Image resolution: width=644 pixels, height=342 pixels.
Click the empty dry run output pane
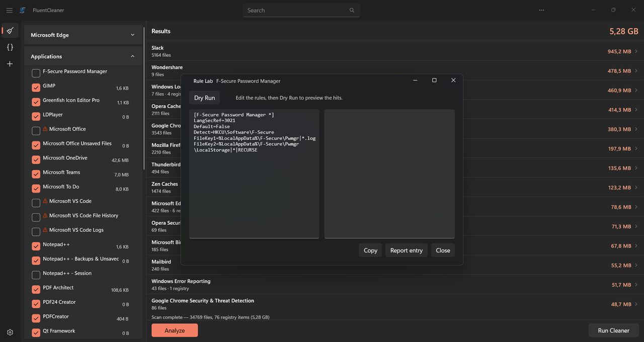(x=389, y=174)
